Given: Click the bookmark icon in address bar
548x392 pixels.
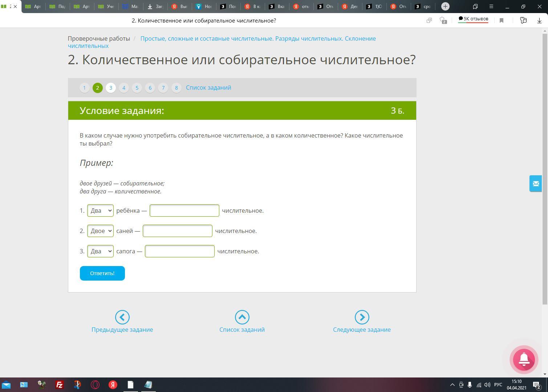Looking at the screenshot, I should coord(502,21).
